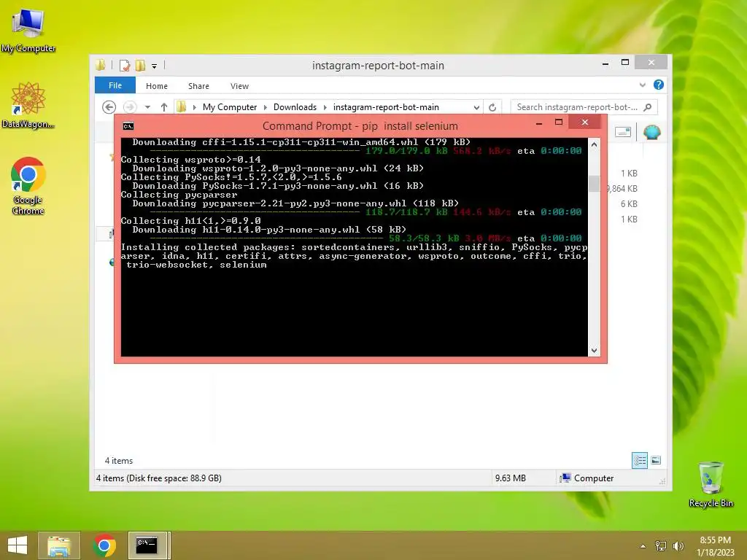This screenshot has width=747, height=560.
Task: Maximize the Command Prompt window
Action: [559, 122]
